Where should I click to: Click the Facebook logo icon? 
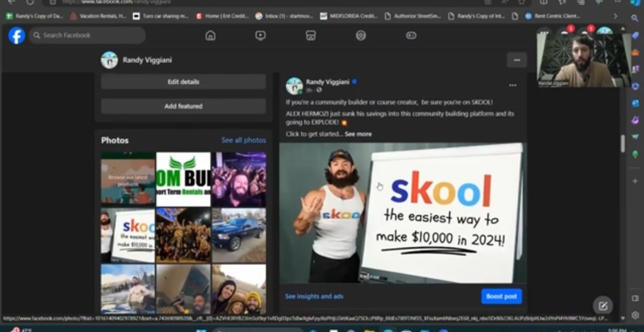coord(17,35)
